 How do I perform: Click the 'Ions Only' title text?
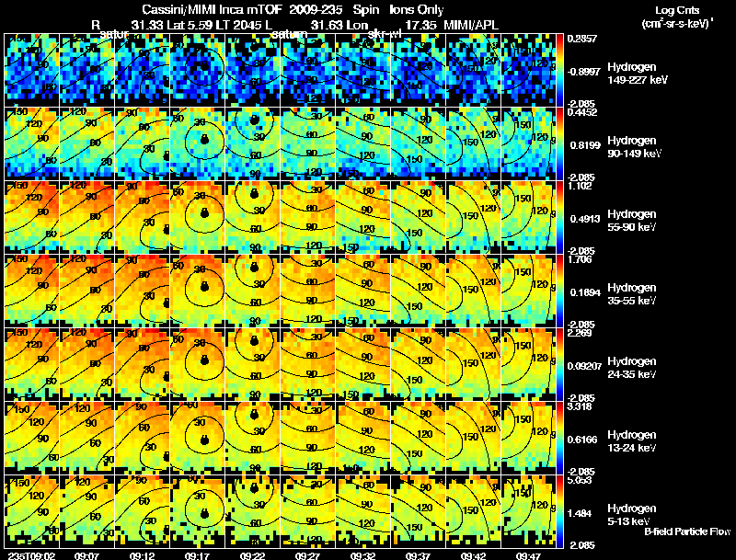click(417, 9)
